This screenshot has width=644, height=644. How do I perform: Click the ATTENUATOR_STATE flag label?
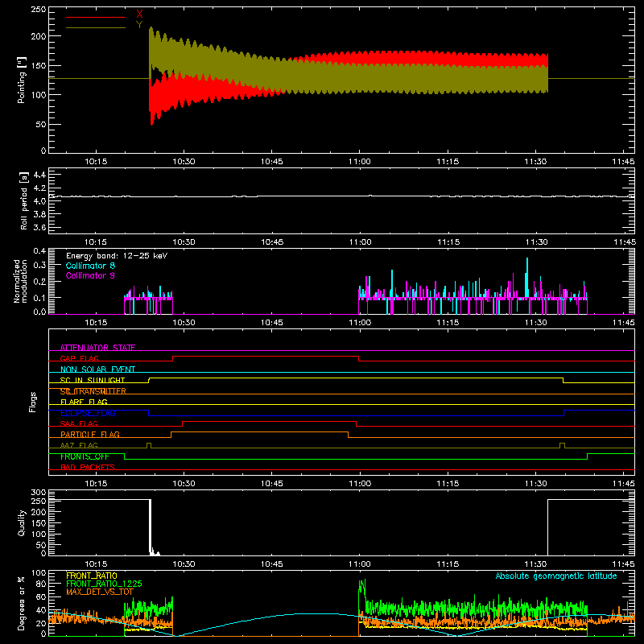click(x=97, y=348)
